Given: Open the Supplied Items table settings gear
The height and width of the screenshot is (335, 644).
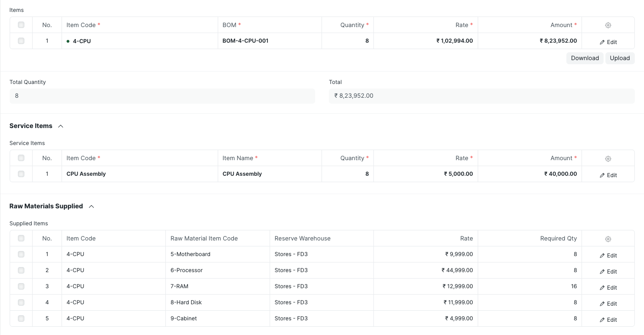Looking at the screenshot, I should coord(608,239).
